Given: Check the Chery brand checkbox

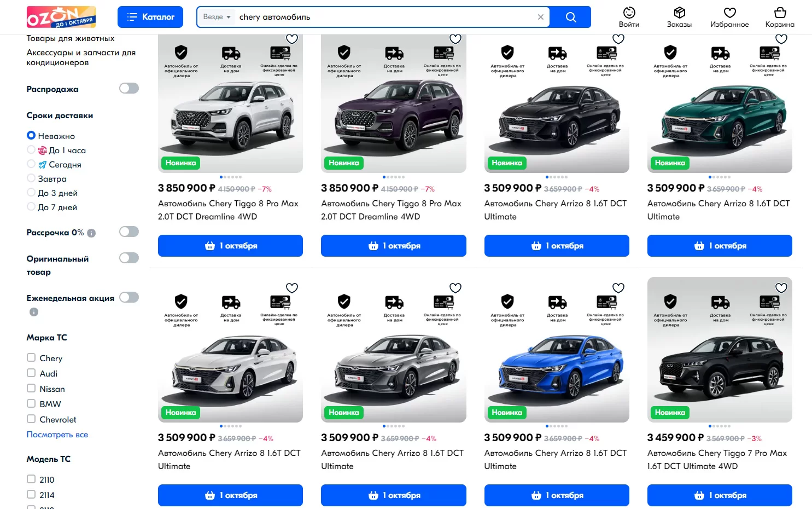Looking at the screenshot, I should click(31, 358).
